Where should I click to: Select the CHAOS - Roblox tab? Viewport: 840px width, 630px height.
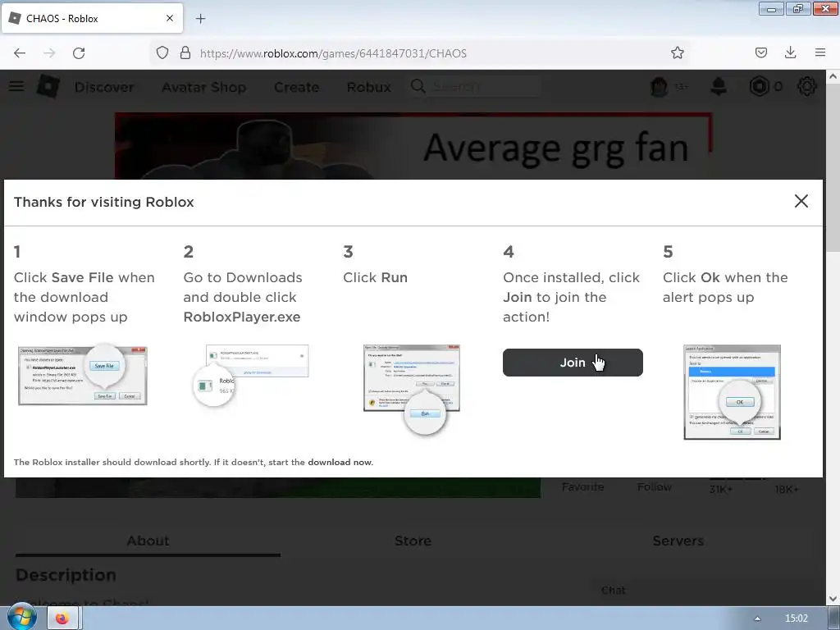click(92, 18)
